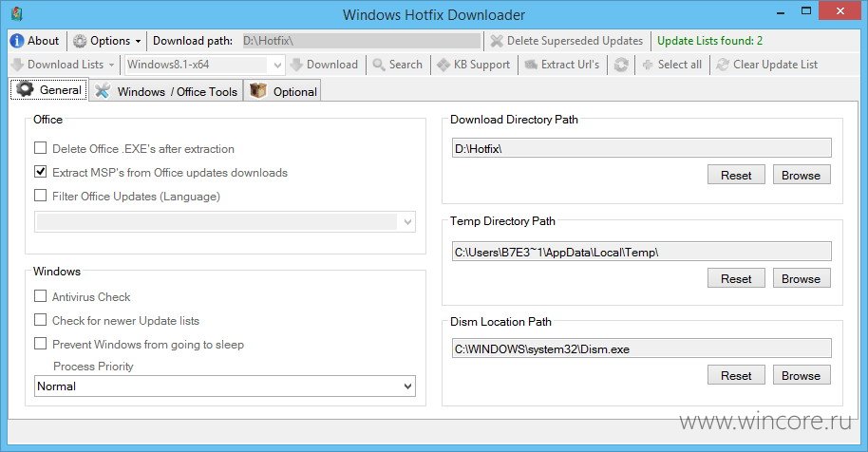Click the KB Support diamond icon
The width and height of the screenshot is (868, 452).
[443, 65]
